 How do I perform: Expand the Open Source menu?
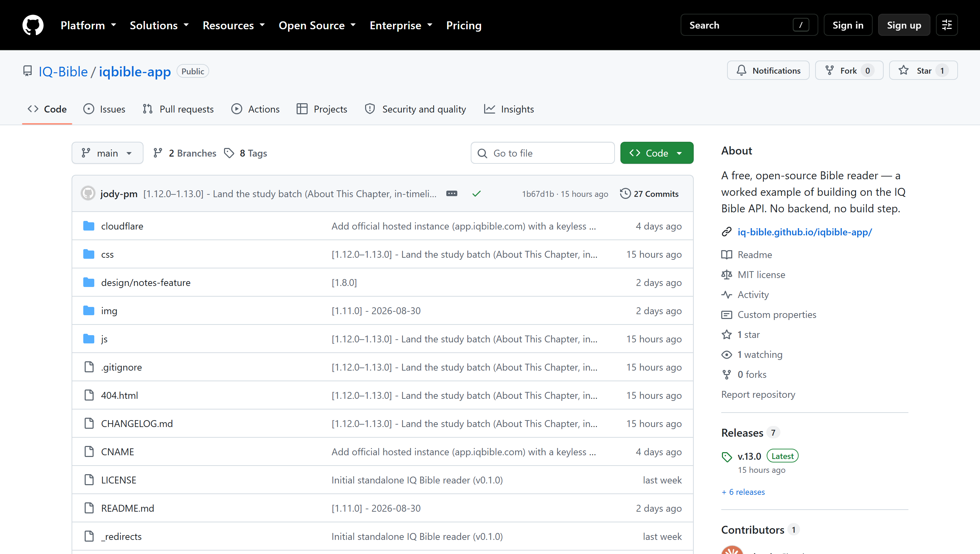tap(317, 25)
